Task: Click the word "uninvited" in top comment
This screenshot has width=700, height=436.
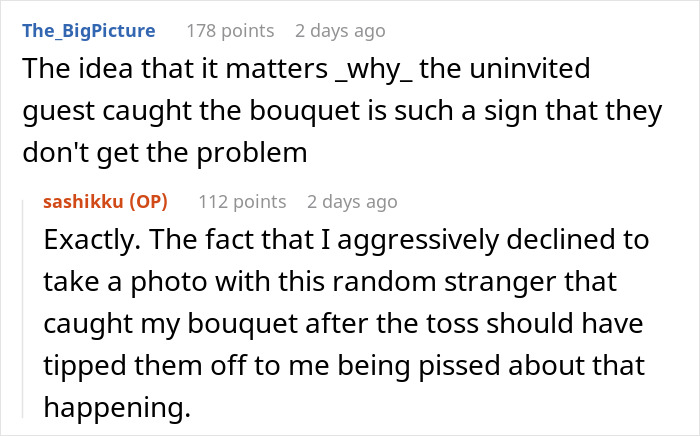Action: point(532,71)
